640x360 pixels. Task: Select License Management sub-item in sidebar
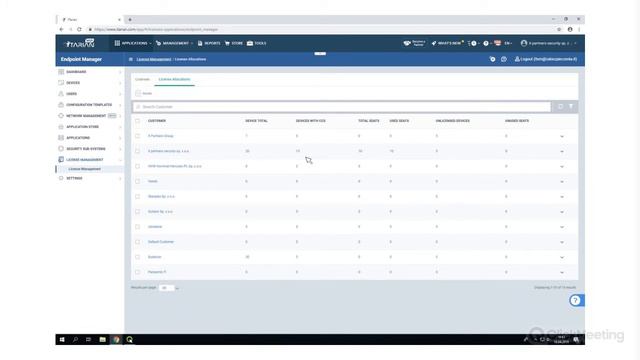(84, 169)
